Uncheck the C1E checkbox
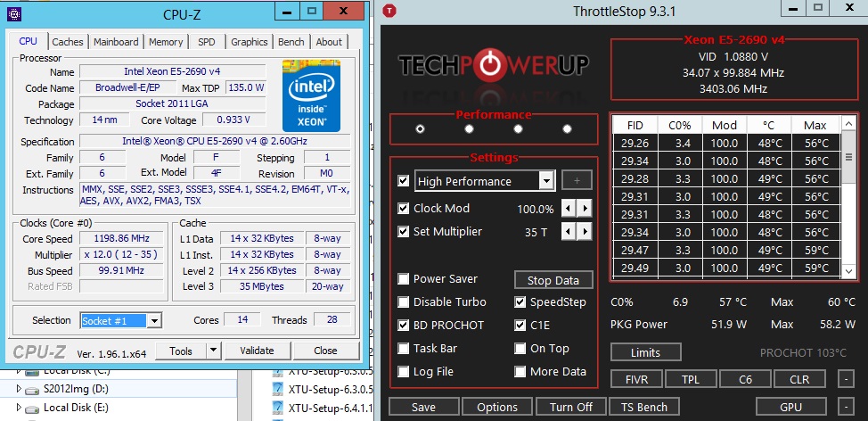 click(520, 326)
